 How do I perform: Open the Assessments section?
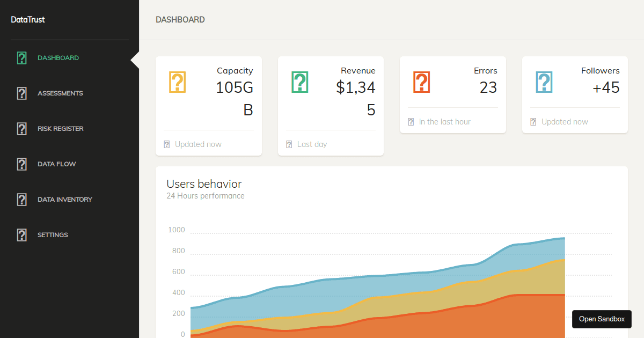click(60, 93)
